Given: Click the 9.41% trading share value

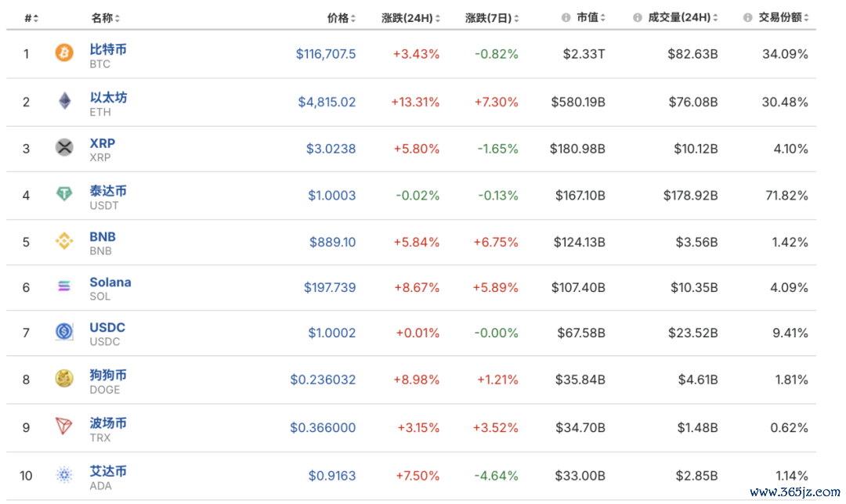Looking at the screenshot, I should point(790,333).
